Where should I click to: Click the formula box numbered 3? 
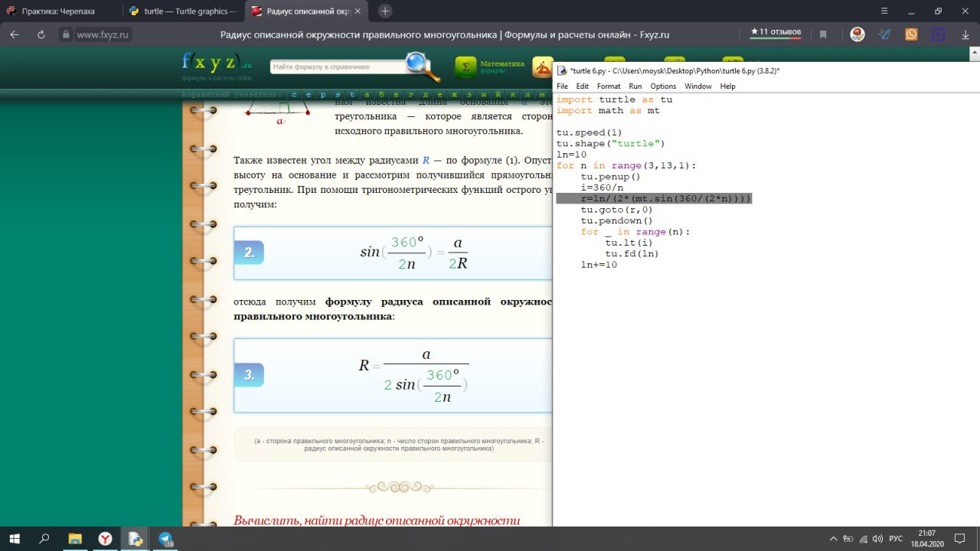point(393,375)
